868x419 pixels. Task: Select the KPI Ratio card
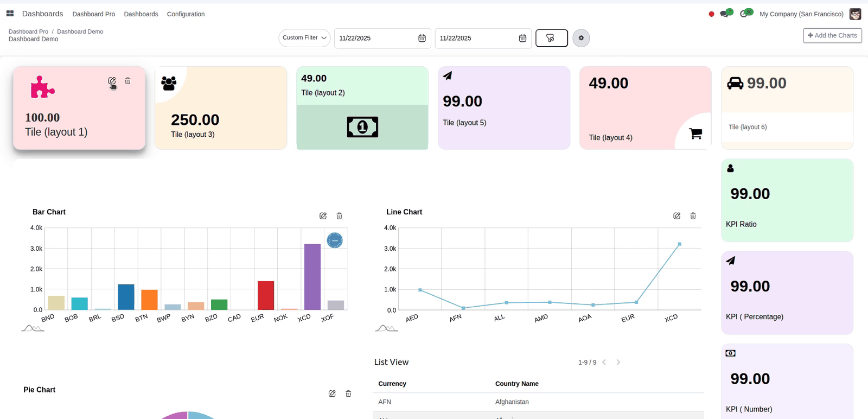pos(787,200)
